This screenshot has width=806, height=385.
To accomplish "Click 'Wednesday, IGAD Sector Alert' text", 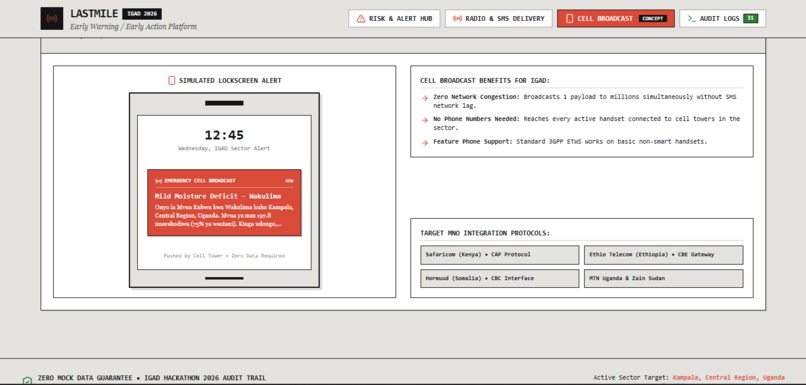I will [224, 148].
